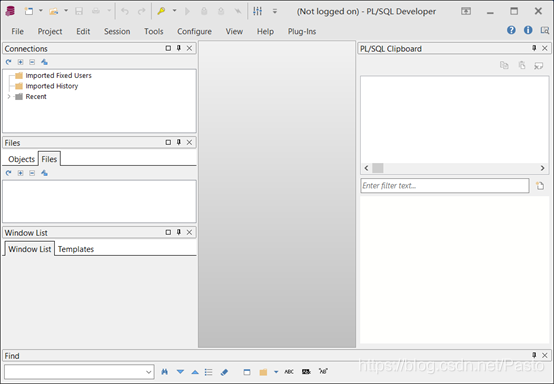Open the customize quick access toolbar arrow

[275, 12]
